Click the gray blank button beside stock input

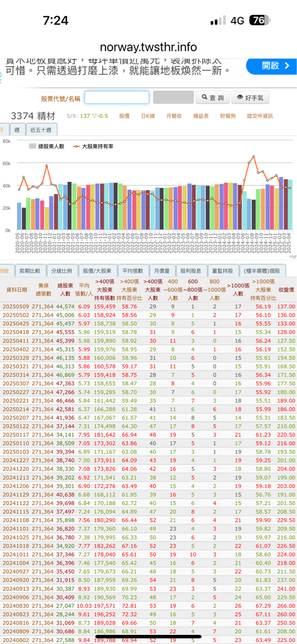[173, 98]
